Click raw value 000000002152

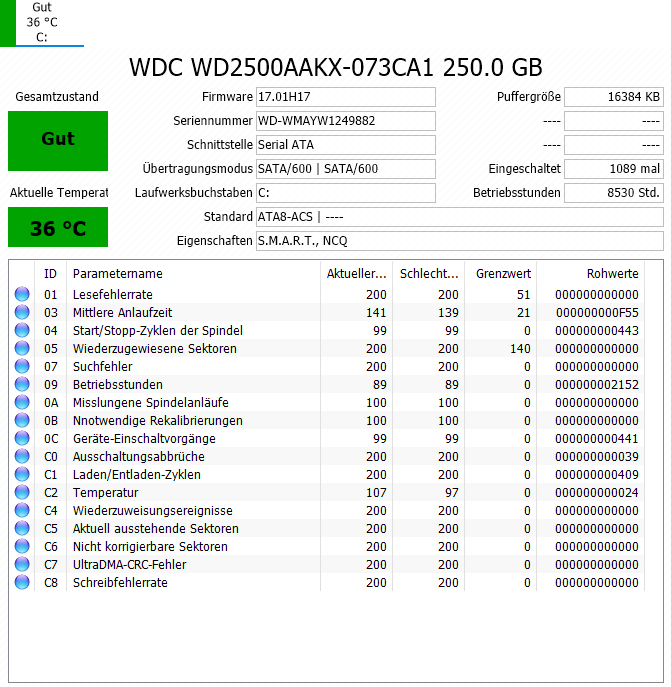click(x=596, y=384)
